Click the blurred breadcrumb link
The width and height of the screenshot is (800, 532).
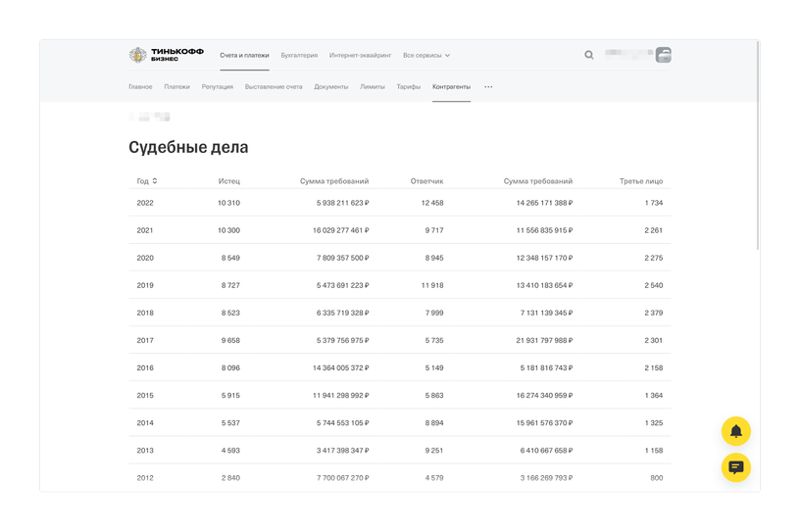pos(149,117)
